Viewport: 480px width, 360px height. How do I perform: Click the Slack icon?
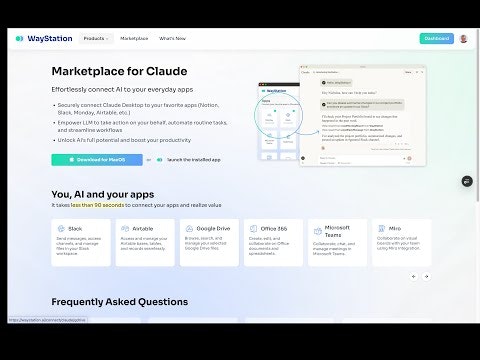pyautogui.click(x=61, y=229)
